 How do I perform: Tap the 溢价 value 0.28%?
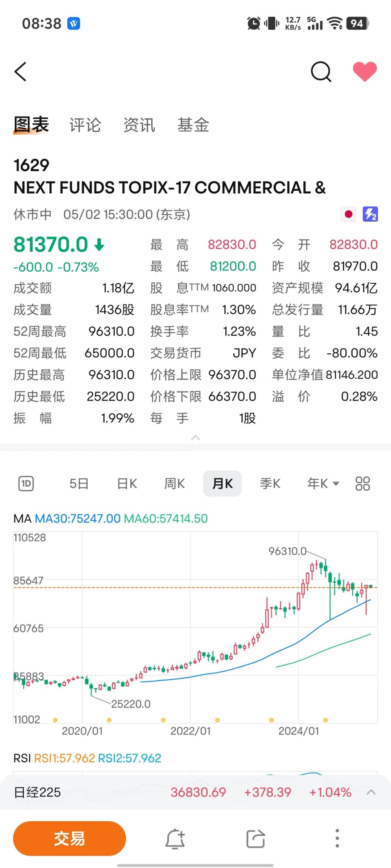click(360, 396)
